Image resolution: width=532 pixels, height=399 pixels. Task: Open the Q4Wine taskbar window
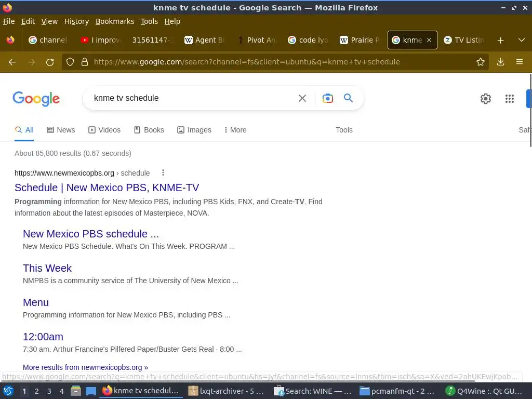pos(484,391)
